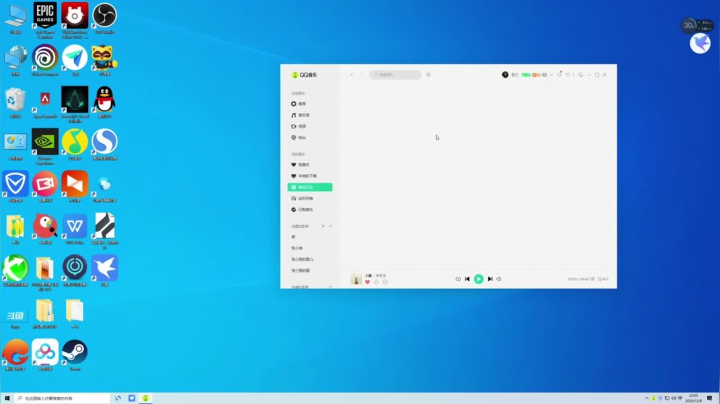The width and height of the screenshot is (720, 404).
Task: Click the floating bird widget at top right
Action: [x=700, y=44]
